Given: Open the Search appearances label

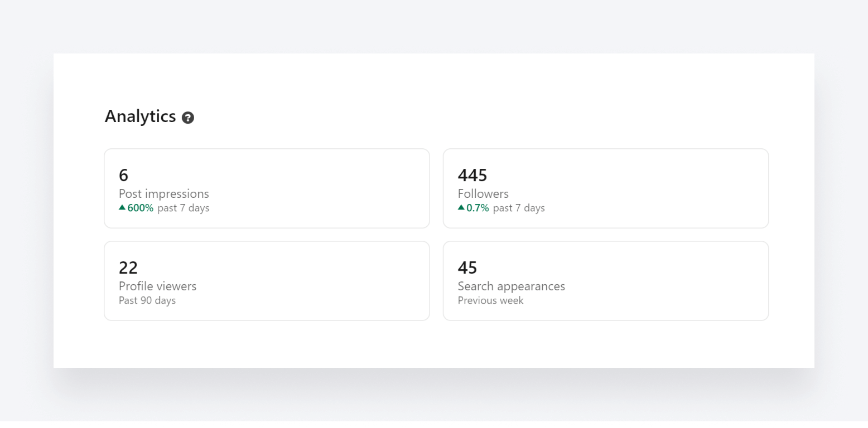Looking at the screenshot, I should [x=511, y=286].
